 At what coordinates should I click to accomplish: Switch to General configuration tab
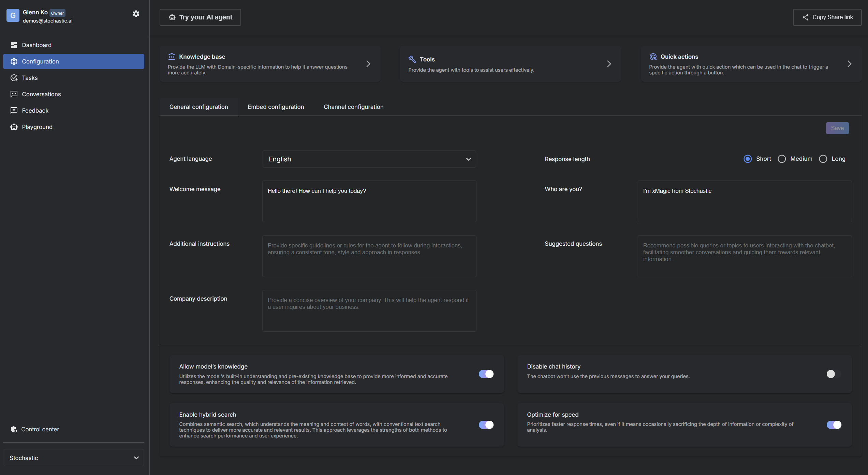tap(198, 107)
